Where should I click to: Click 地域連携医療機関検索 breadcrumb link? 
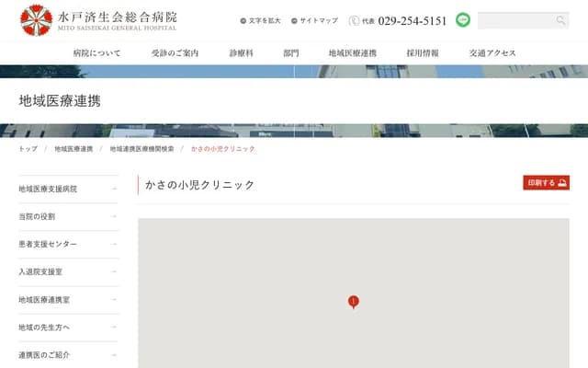click(x=141, y=149)
